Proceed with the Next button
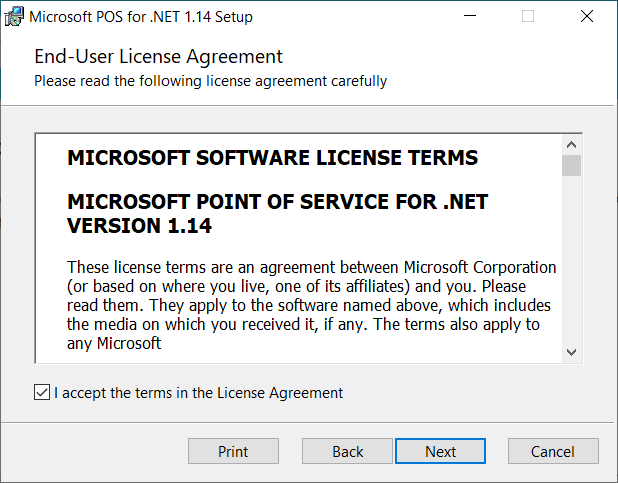 (440, 451)
